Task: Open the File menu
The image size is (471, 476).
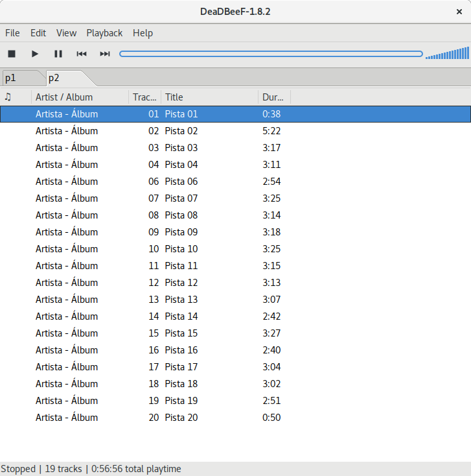Action: 12,33
